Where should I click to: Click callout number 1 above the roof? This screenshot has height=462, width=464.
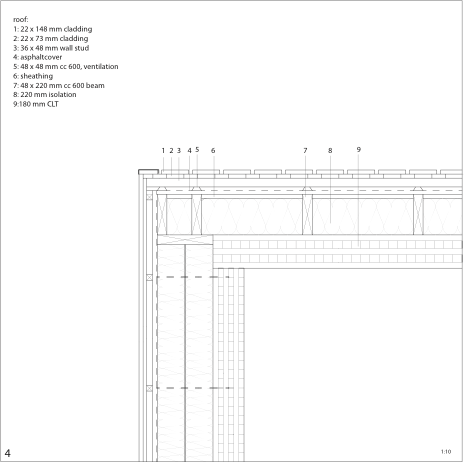(163, 151)
